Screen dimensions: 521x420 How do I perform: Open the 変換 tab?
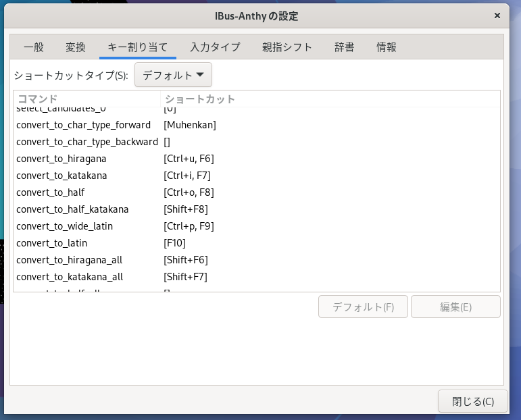click(x=76, y=47)
